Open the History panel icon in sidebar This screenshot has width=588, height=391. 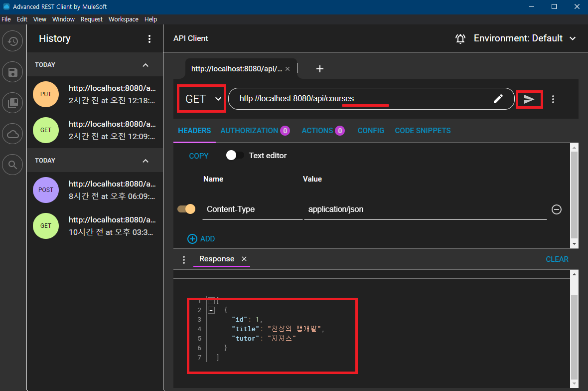click(13, 41)
